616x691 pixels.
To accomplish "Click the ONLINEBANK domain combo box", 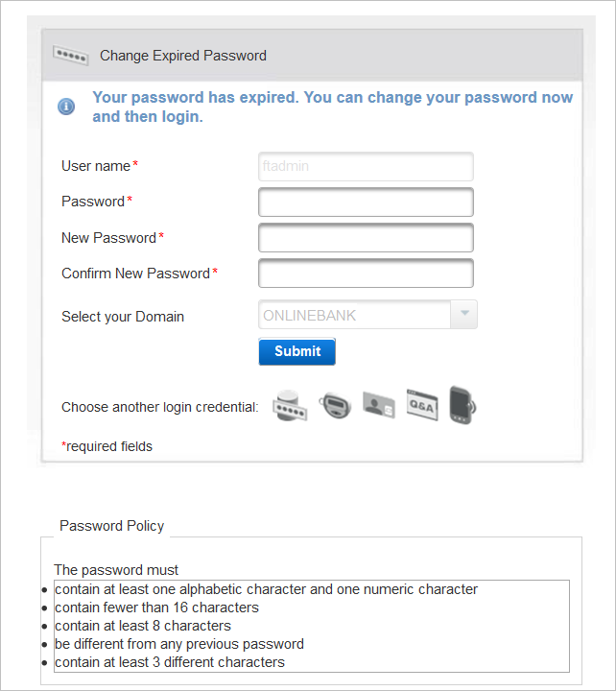I will (354, 315).
